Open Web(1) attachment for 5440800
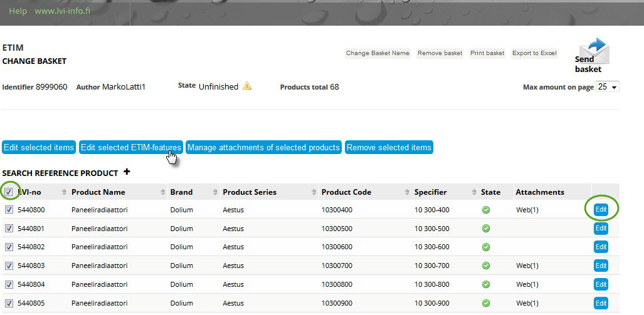 pos(527,210)
